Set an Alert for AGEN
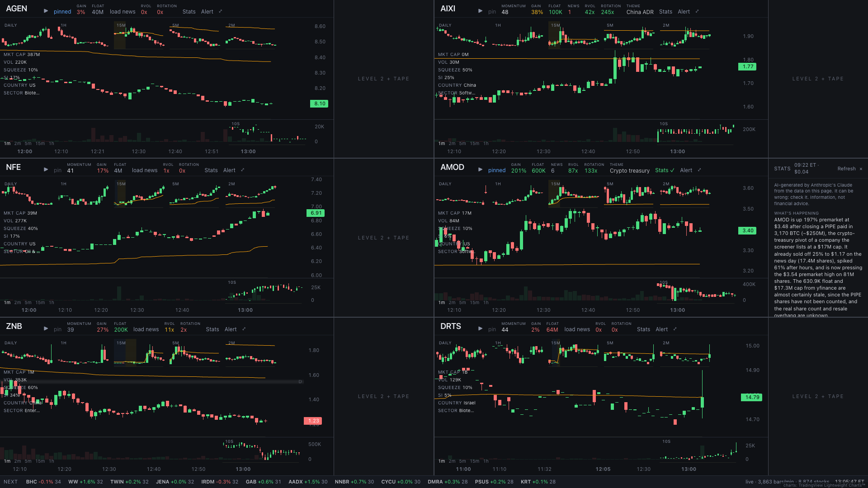868x488 pixels. point(207,12)
